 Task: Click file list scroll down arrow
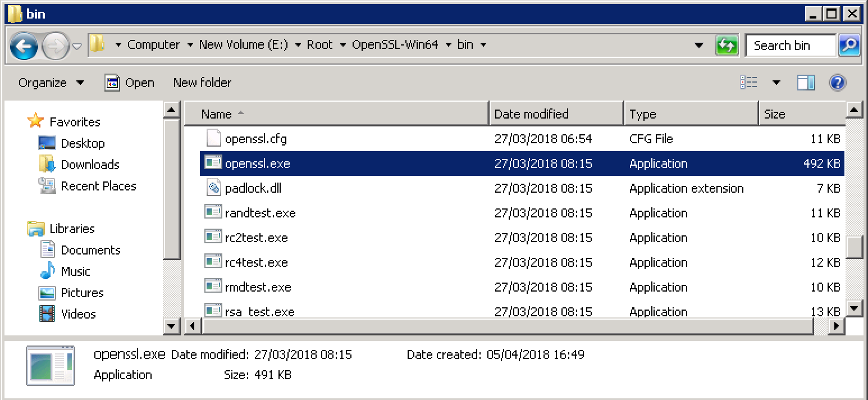click(x=854, y=307)
